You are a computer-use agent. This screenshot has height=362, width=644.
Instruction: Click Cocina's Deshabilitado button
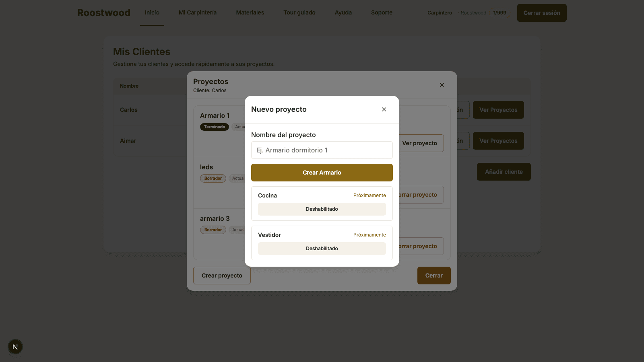(322, 209)
